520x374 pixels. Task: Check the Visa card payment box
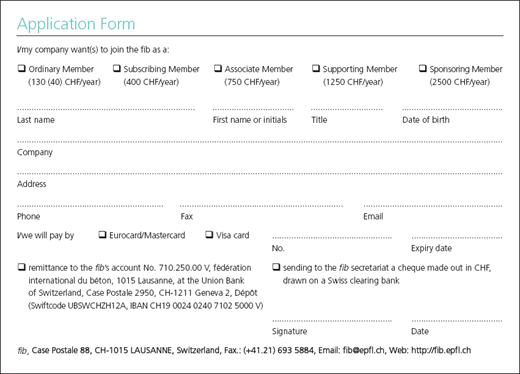209,235
